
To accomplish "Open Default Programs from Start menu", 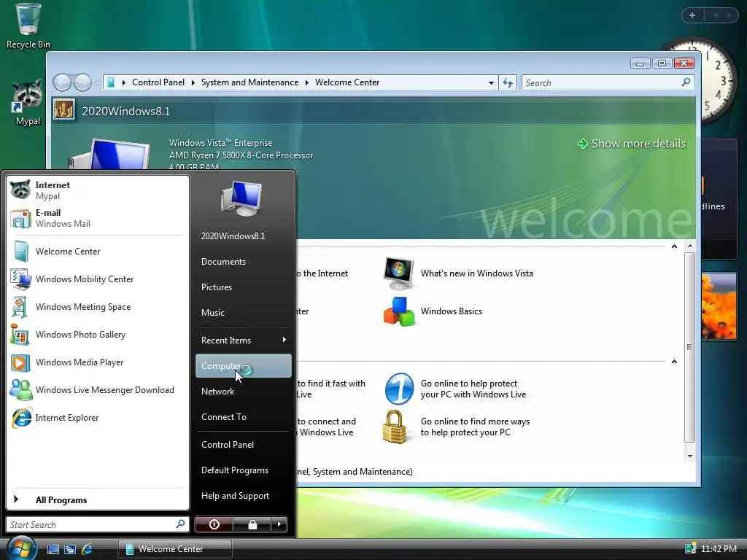I will pyautogui.click(x=243, y=470).
